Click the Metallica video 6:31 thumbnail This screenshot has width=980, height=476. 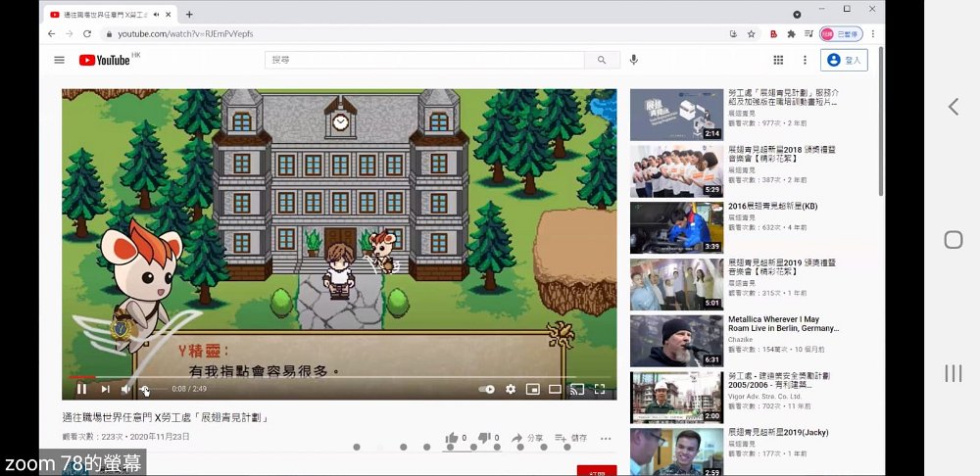tap(676, 341)
